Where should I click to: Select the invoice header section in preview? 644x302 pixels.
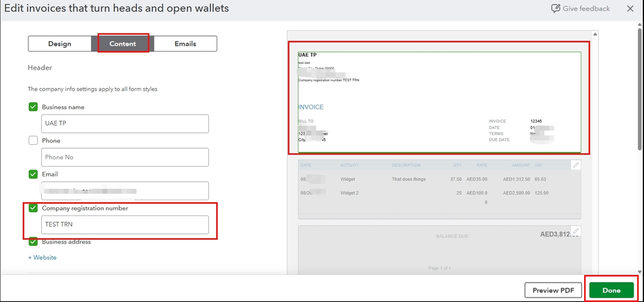pos(440,102)
